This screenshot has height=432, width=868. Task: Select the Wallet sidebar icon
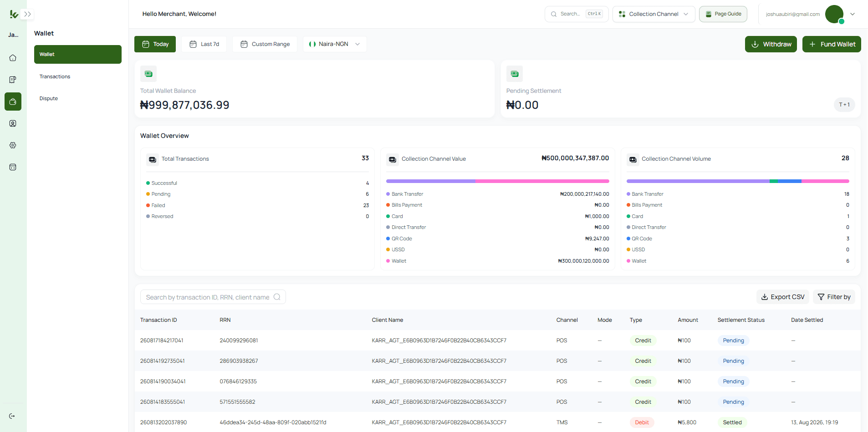[13, 102]
